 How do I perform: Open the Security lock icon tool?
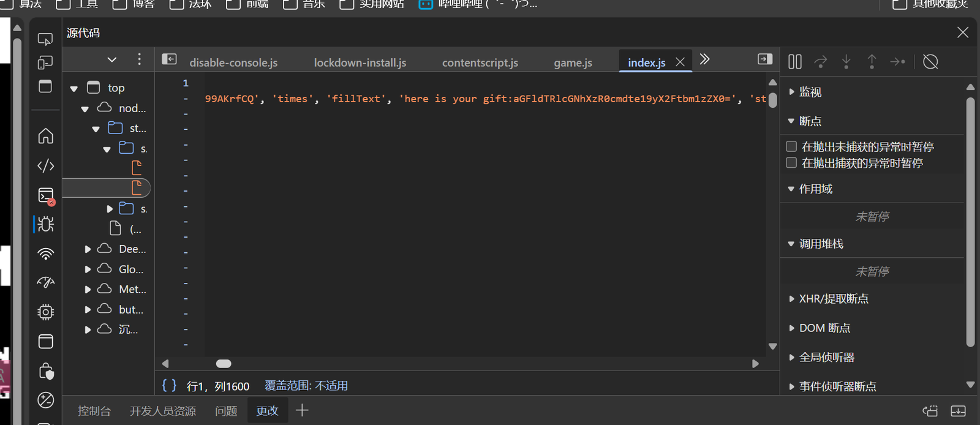tap(46, 370)
